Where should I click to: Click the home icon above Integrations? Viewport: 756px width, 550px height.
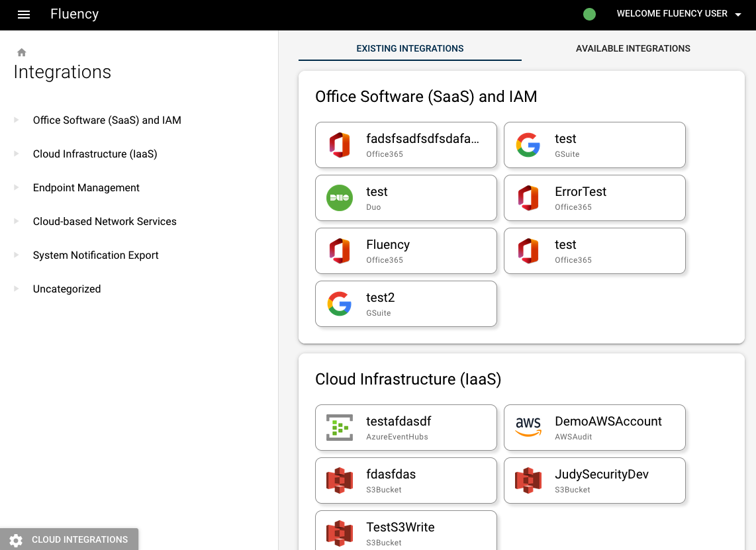click(22, 52)
